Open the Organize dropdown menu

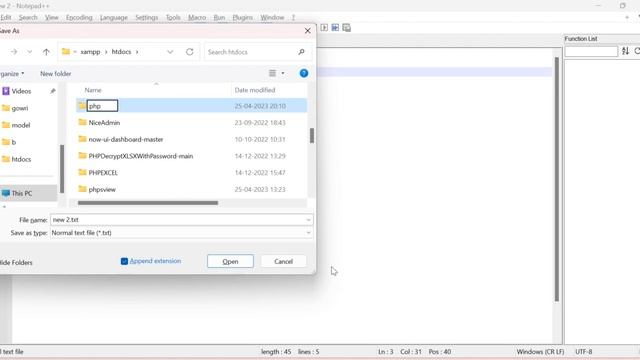12,73
